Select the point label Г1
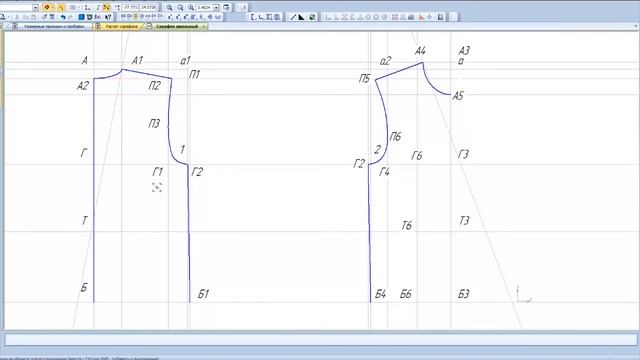The height and width of the screenshot is (360, 640). (158, 172)
